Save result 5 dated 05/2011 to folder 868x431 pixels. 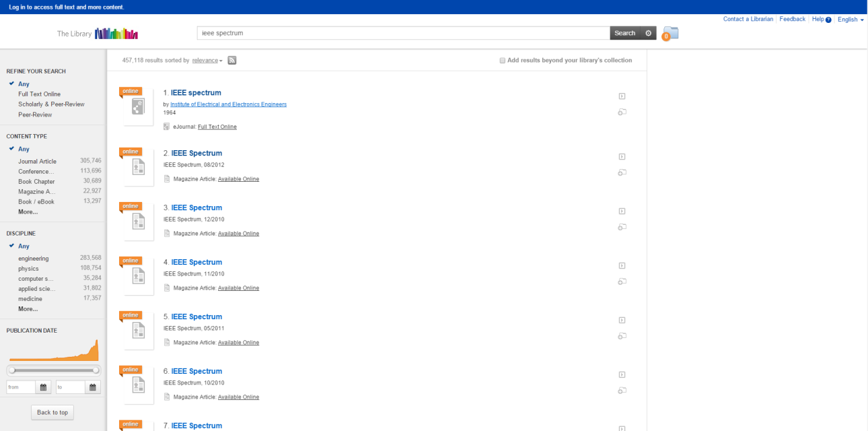622,336
